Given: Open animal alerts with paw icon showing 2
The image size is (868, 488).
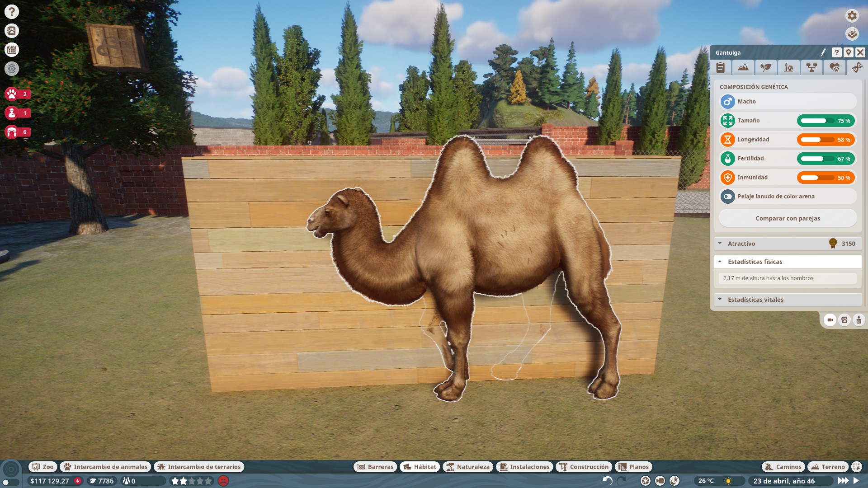Looking at the screenshot, I should (x=18, y=94).
